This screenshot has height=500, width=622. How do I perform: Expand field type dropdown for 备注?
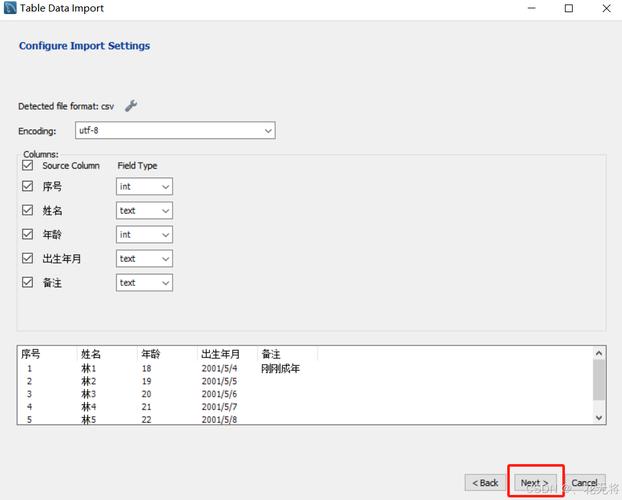point(144,282)
